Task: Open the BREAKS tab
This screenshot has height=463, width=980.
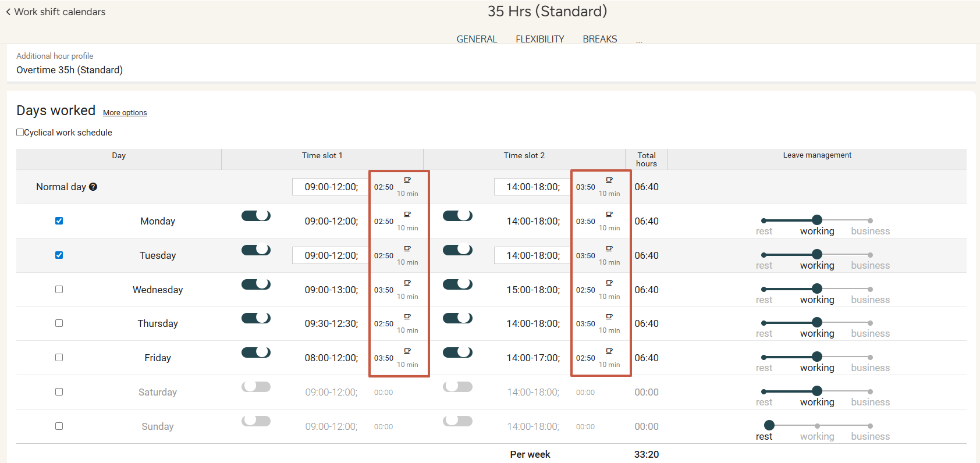Action: pyautogui.click(x=599, y=39)
